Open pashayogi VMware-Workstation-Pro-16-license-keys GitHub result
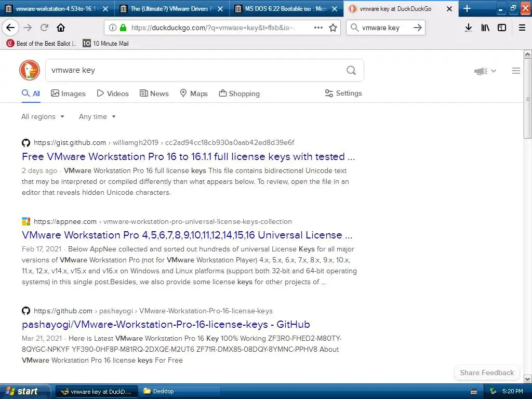 (166, 325)
